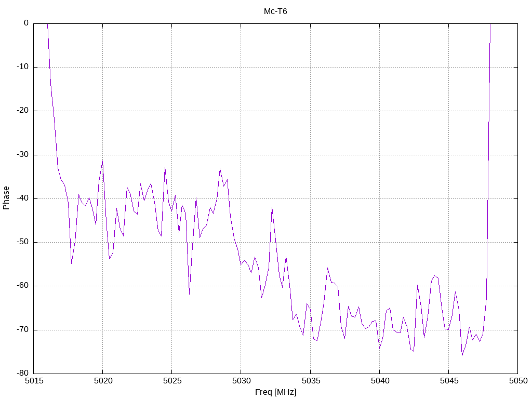The width and height of the screenshot is (532, 399).
Task: Click the y-axis tick label -60
Action: [x=23, y=286]
